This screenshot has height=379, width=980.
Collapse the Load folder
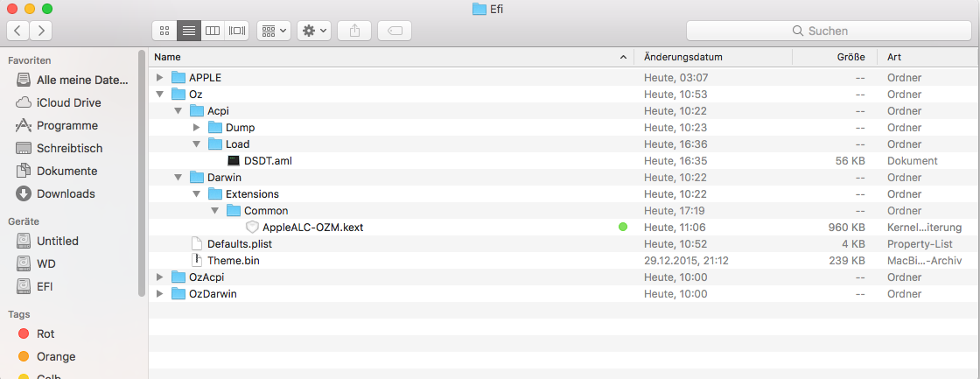point(196,144)
